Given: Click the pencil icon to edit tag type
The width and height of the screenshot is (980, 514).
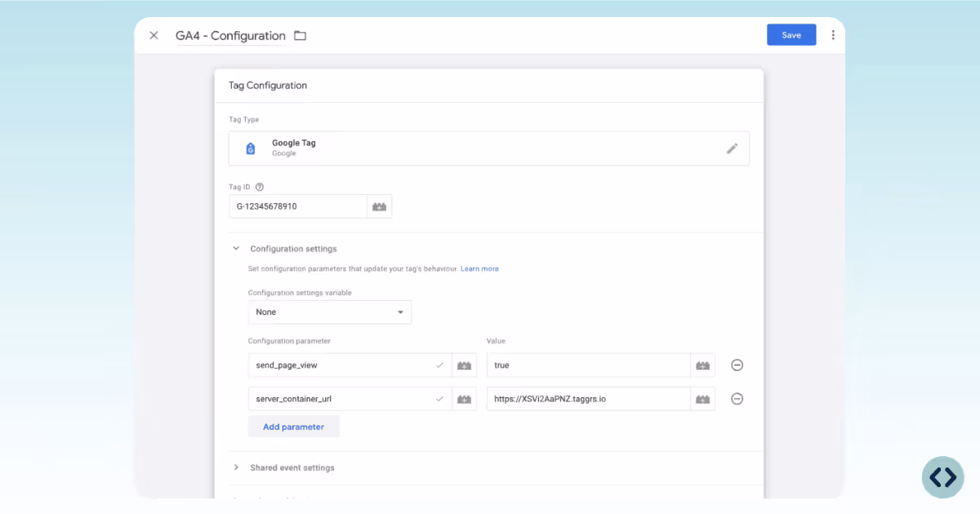Looking at the screenshot, I should tap(732, 148).
